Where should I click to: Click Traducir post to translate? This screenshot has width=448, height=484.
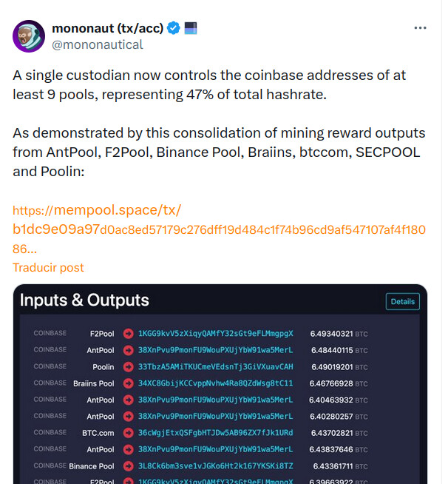click(x=48, y=267)
